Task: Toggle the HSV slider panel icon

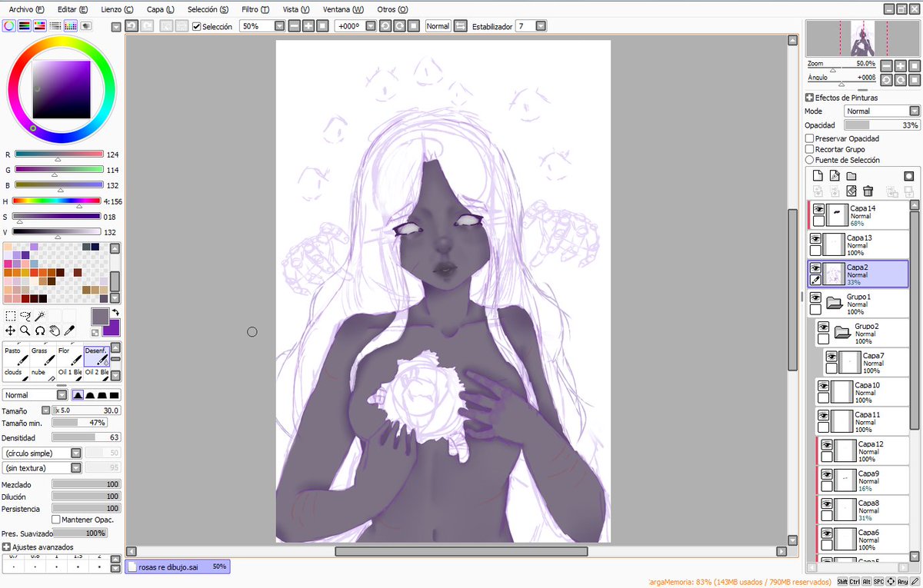Action: tap(40, 25)
